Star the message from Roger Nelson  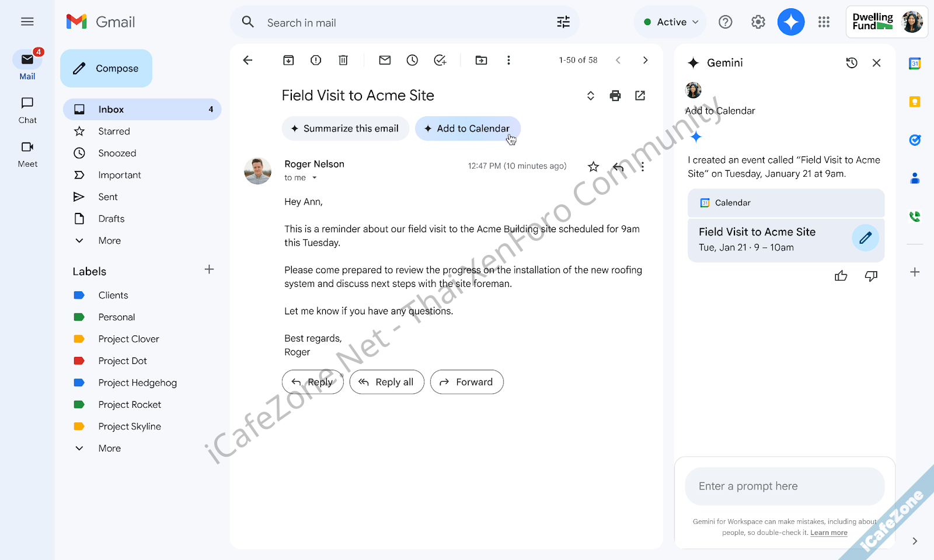coord(593,166)
